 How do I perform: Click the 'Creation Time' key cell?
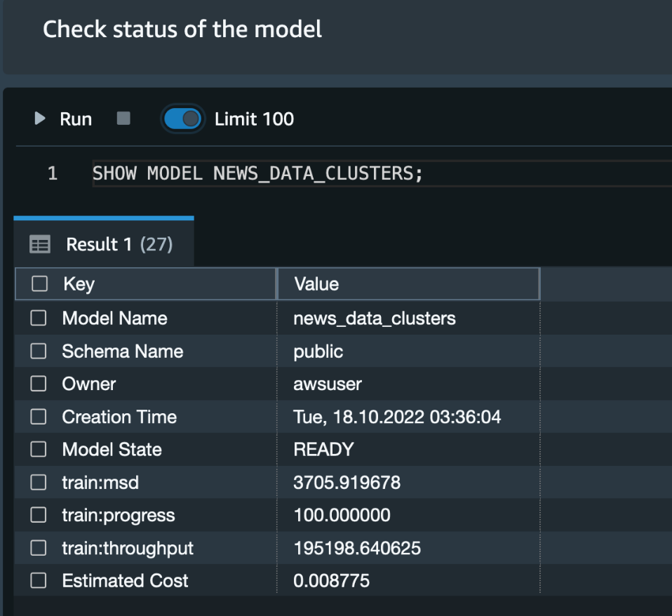point(146,417)
